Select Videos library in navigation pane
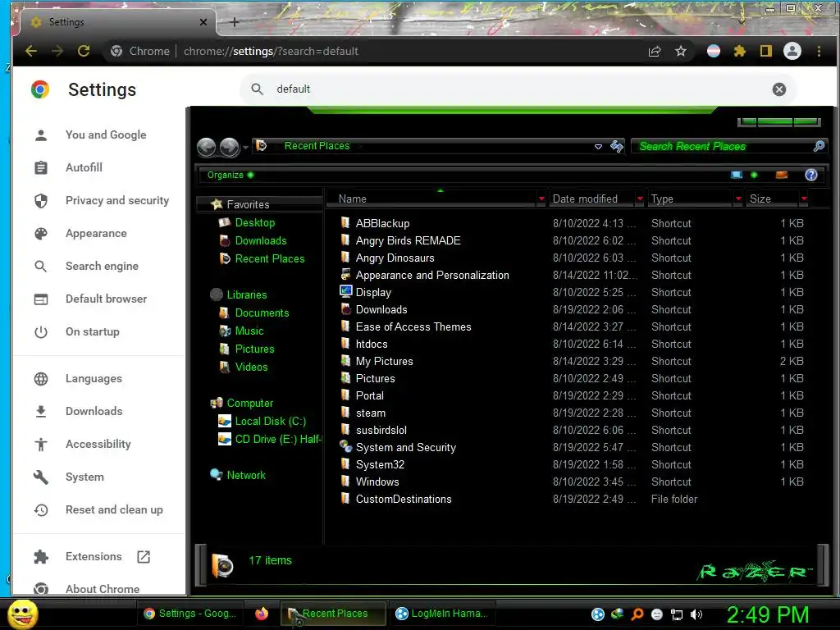Image resolution: width=840 pixels, height=630 pixels. 251,367
